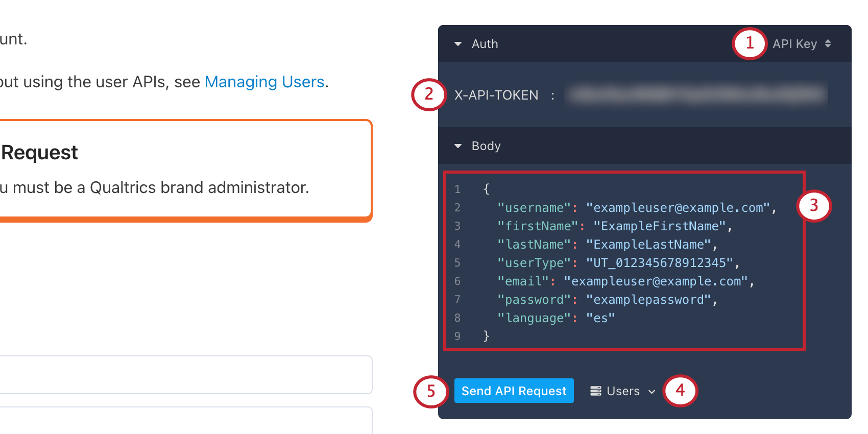Click the server icon next to Users
The image size is (868, 434).
(595, 391)
